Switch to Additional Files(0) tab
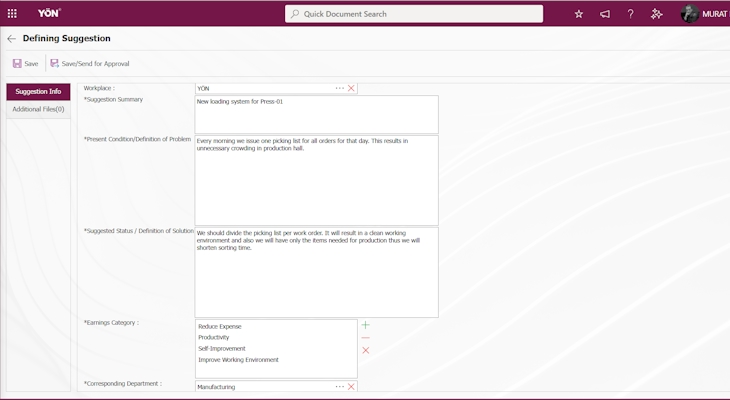The height and width of the screenshot is (400, 730). pos(38,109)
